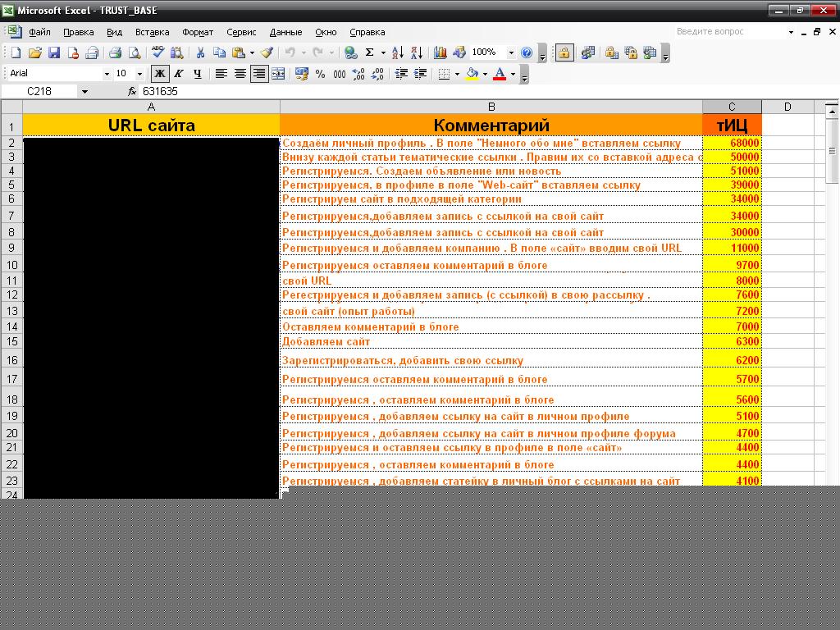Open the Правка menu
The height and width of the screenshot is (630, 840).
coord(78,32)
